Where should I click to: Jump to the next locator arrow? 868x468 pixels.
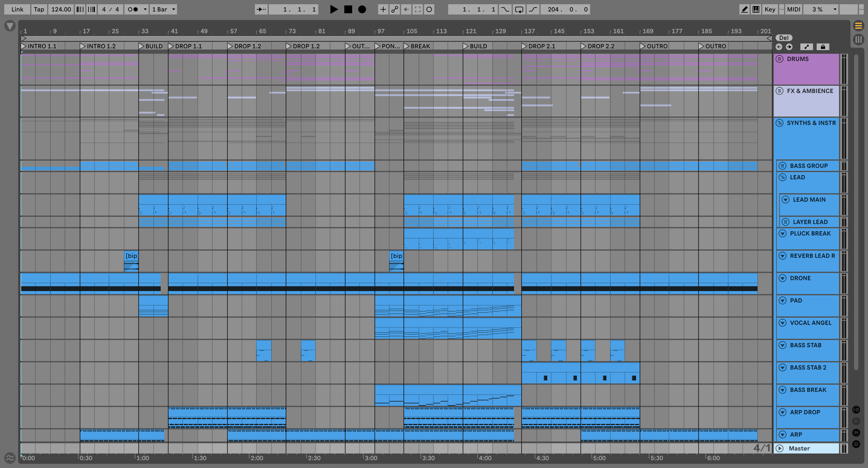tap(789, 47)
